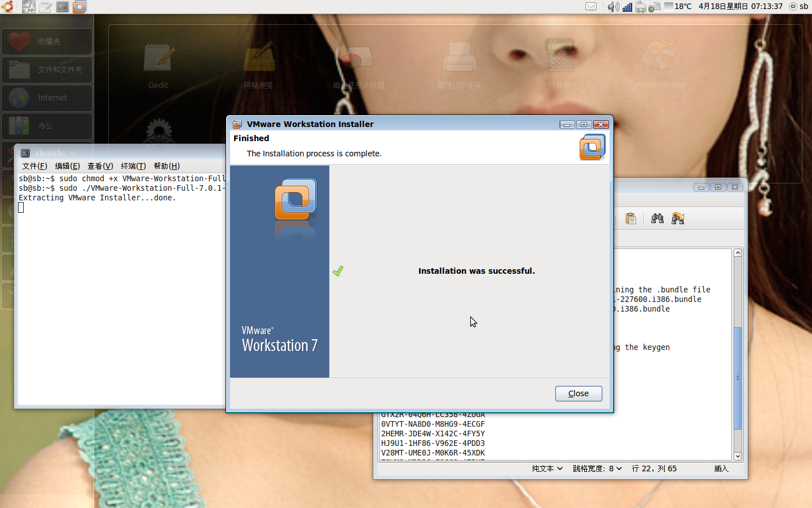Screen dimensions: 812x508
Task: Launch 管理打印任务 print jobs app
Action: click(x=459, y=65)
